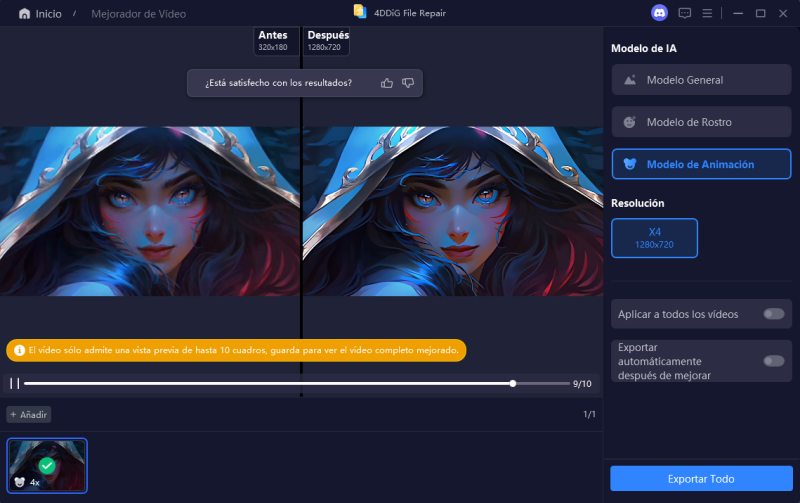This screenshot has height=503, width=800.
Task: Click the orange info icon in warning
Action: [x=19, y=350]
